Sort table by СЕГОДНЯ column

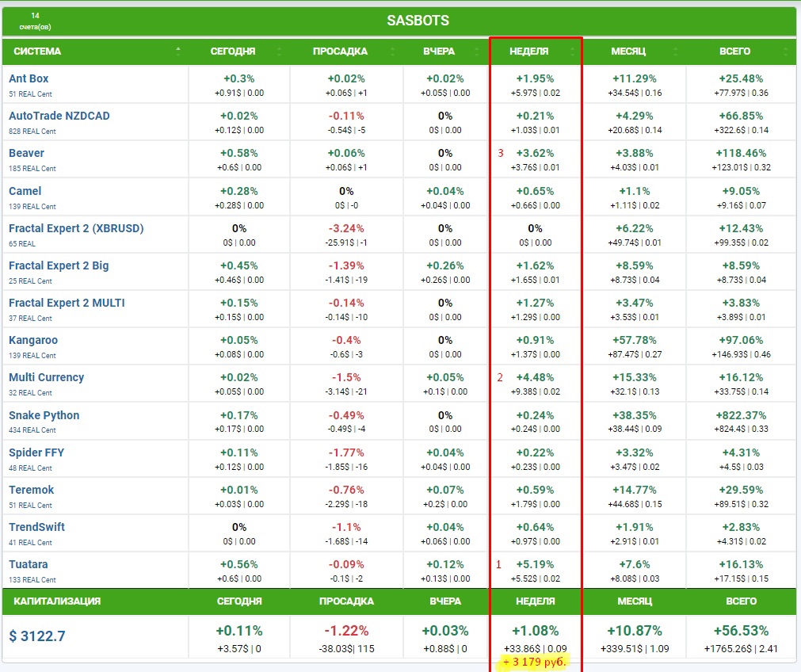tap(233, 52)
